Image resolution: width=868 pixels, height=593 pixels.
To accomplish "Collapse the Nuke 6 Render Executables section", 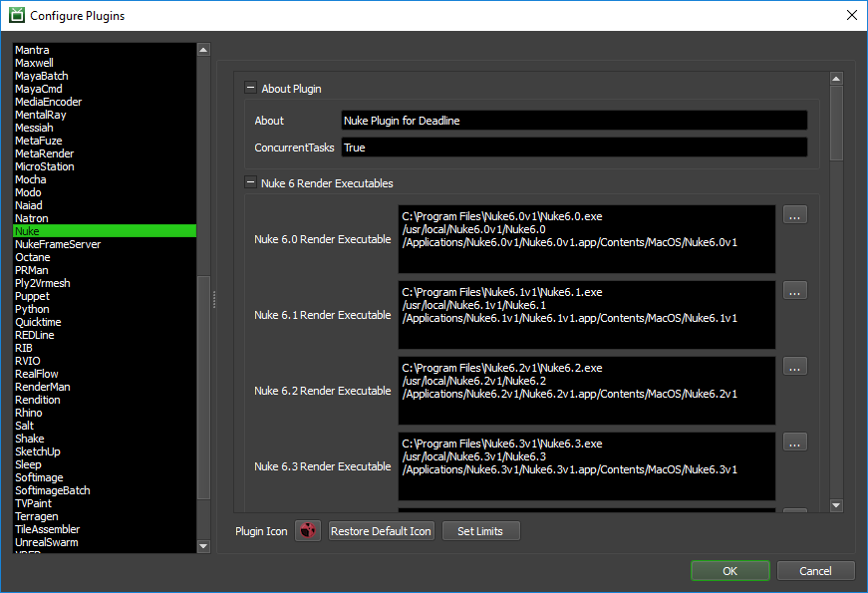I will point(250,183).
